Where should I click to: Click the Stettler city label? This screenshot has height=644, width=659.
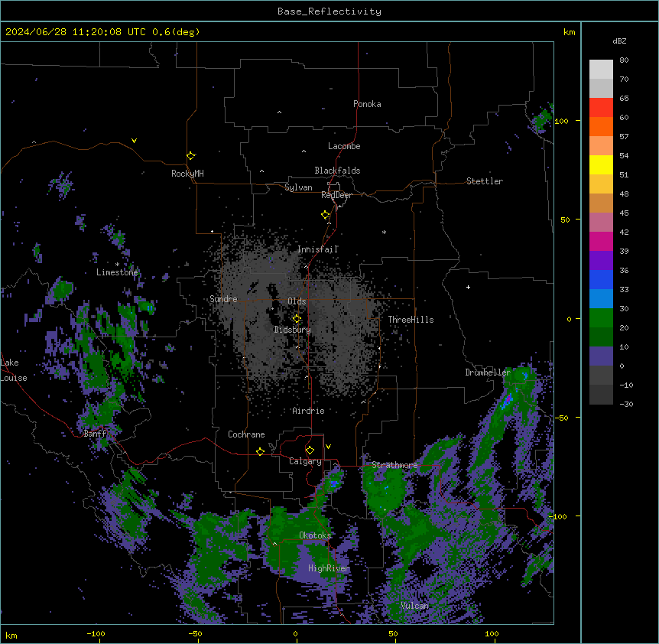pos(485,181)
